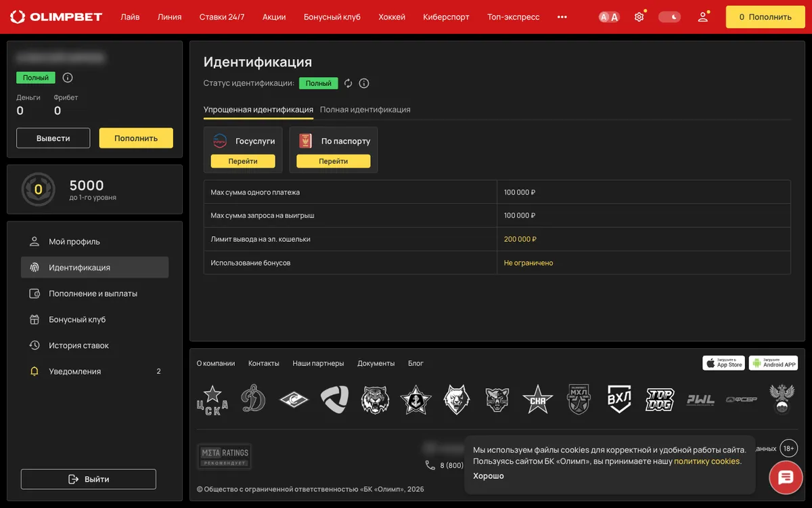Viewport: 812px width, 508px height.
Task: Open О компании footer link
Action: point(216,364)
